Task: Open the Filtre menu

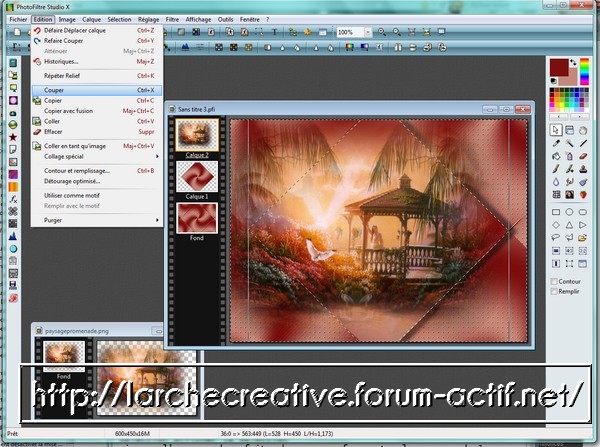Action: coord(172,19)
